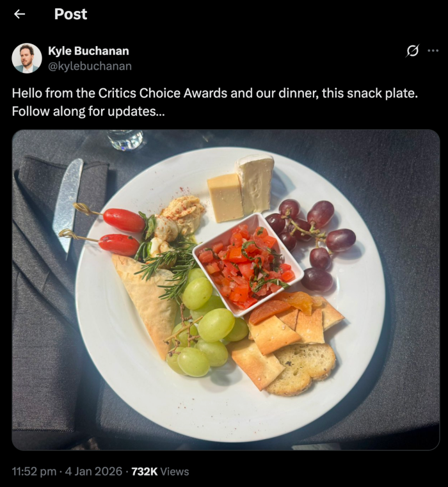448x487 pixels.
Task: Open the Grok explain-post icon
Action: tap(412, 51)
